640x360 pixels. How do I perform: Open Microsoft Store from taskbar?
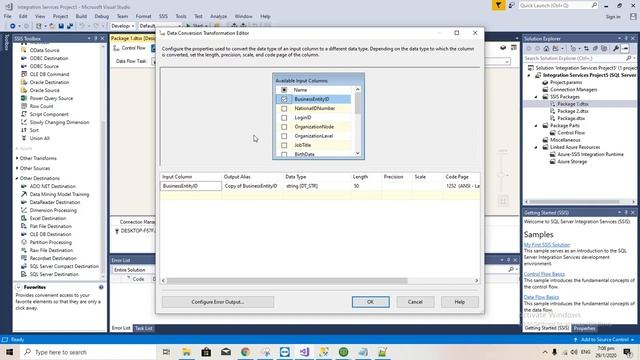tap(206, 352)
